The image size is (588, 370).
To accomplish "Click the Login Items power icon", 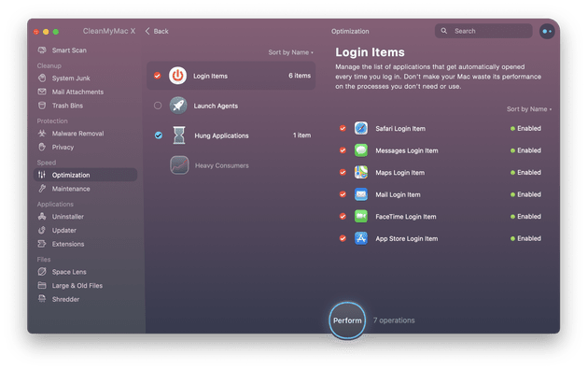I will point(177,76).
